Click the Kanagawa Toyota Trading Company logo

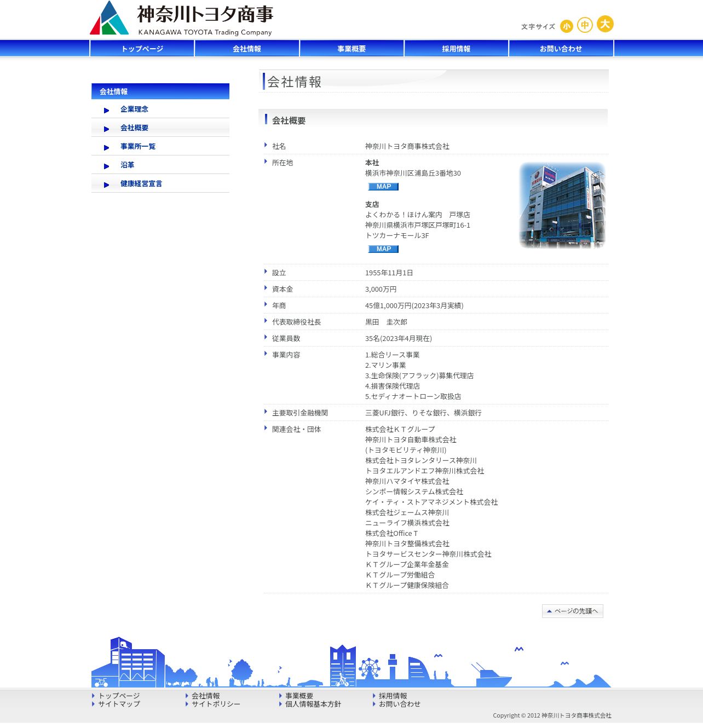(x=181, y=19)
